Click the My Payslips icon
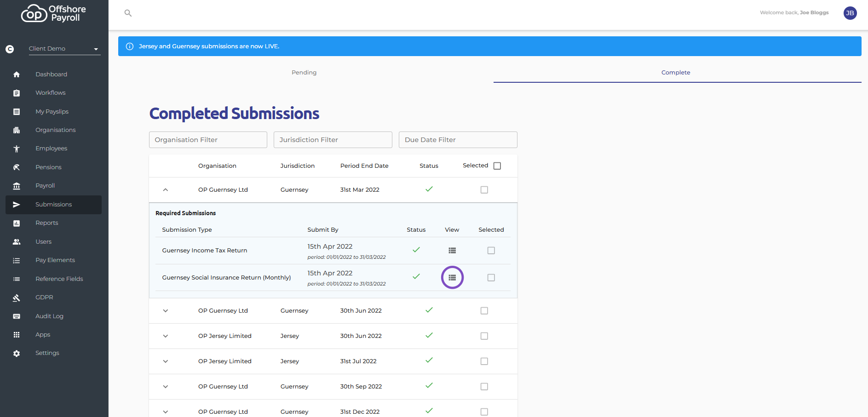Screen dimensions: 868x417 [x=17, y=112]
